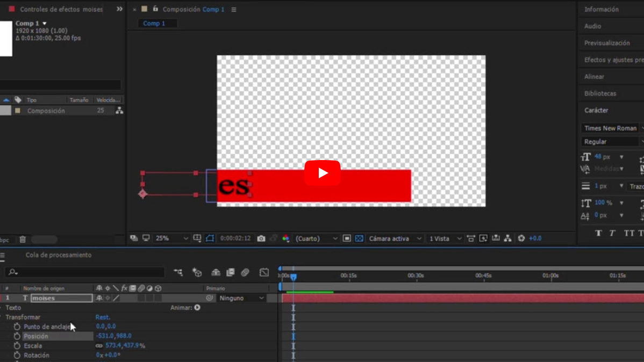Toggle the Rotación stopwatch

point(17,355)
